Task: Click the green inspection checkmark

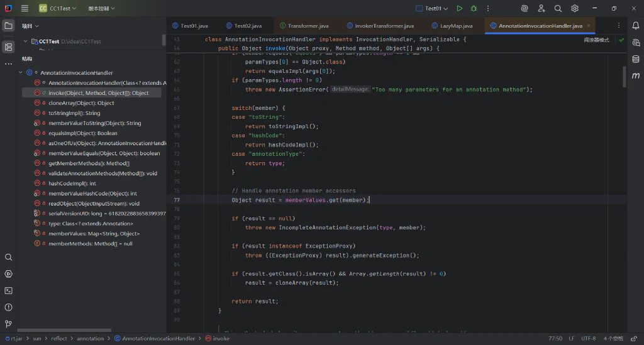Action: pyautogui.click(x=621, y=40)
